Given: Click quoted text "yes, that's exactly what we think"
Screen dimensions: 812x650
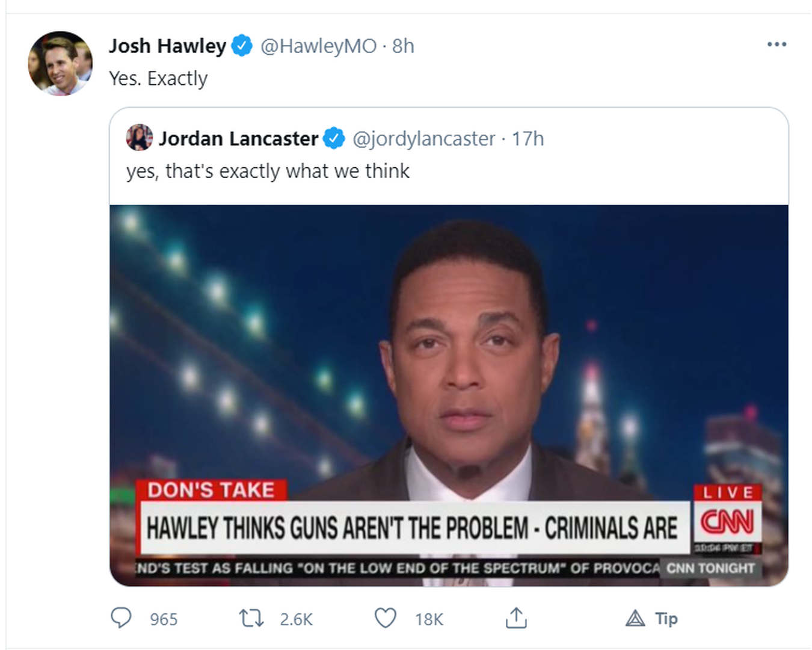Looking at the screenshot, I should click(x=268, y=171).
